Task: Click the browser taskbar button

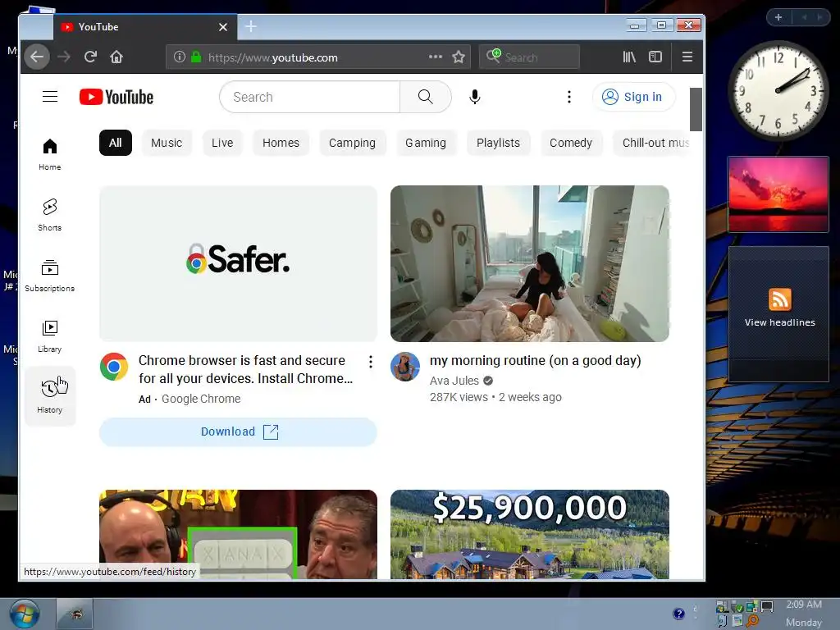Action: click(x=75, y=614)
